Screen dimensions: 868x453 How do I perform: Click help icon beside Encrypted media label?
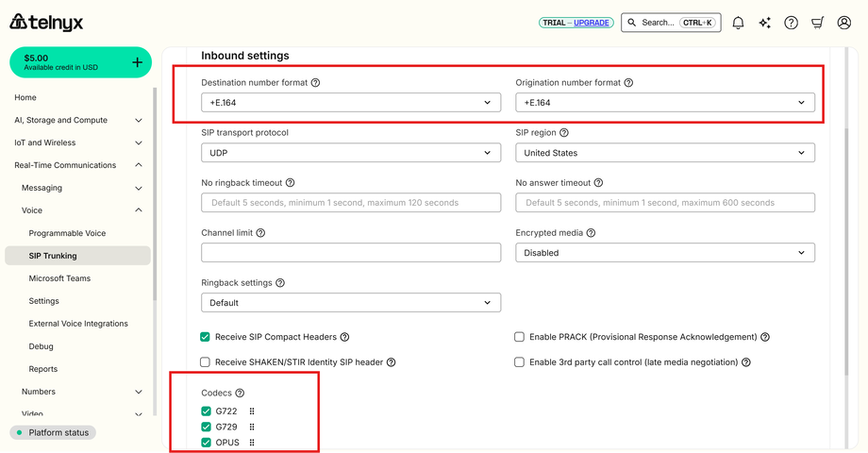pos(591,233)
